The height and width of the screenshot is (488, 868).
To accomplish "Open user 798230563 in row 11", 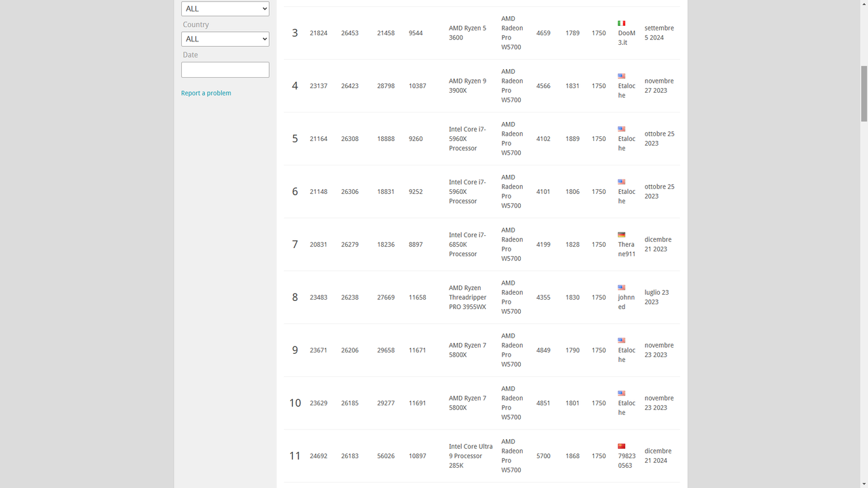I will pos(627,461).
